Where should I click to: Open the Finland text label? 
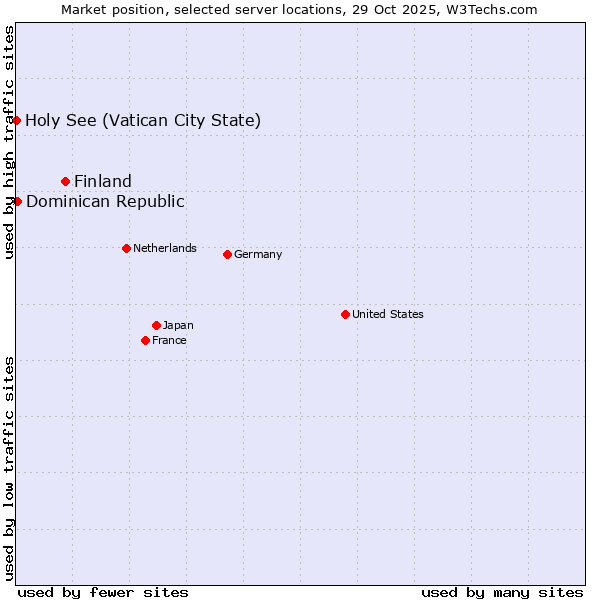pos(103,181)
